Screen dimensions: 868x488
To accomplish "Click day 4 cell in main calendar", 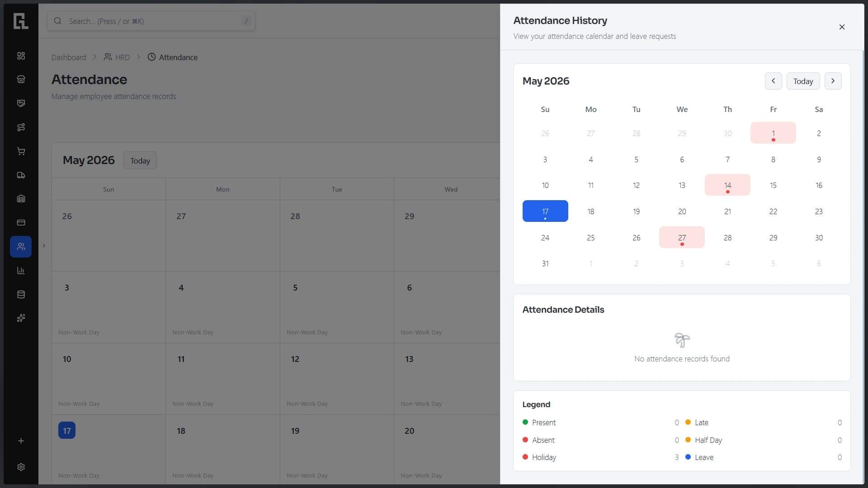I will (223, 307).
